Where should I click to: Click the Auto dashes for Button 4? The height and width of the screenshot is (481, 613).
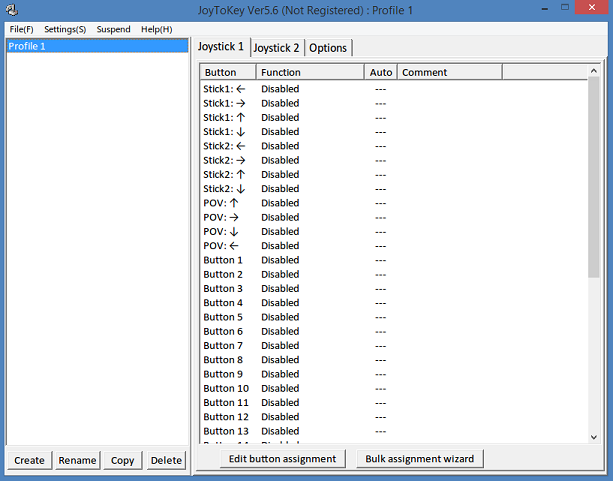point(380,303)
